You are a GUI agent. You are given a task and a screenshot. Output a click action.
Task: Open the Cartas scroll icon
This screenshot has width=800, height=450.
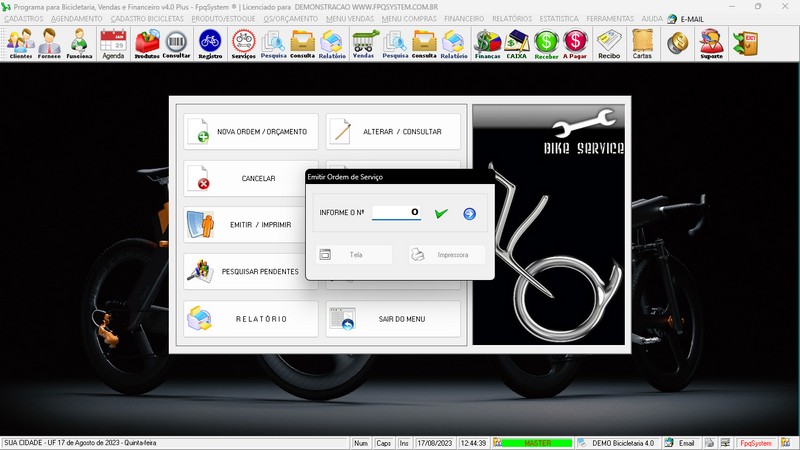point(642,44)
